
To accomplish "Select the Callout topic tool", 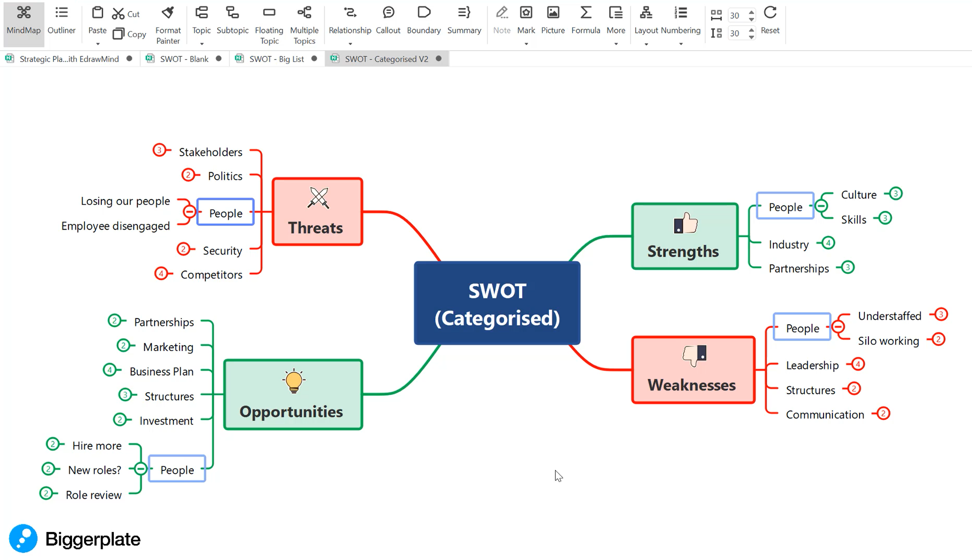I will pos(388,20).
